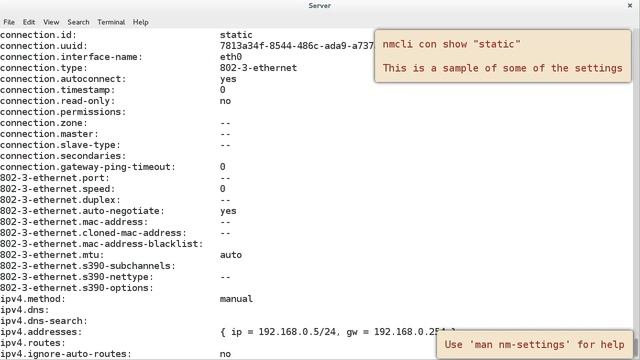The image size is (640, 360).
Task: Click the '802-3-ethernet' connection type value
Action: 258,68
